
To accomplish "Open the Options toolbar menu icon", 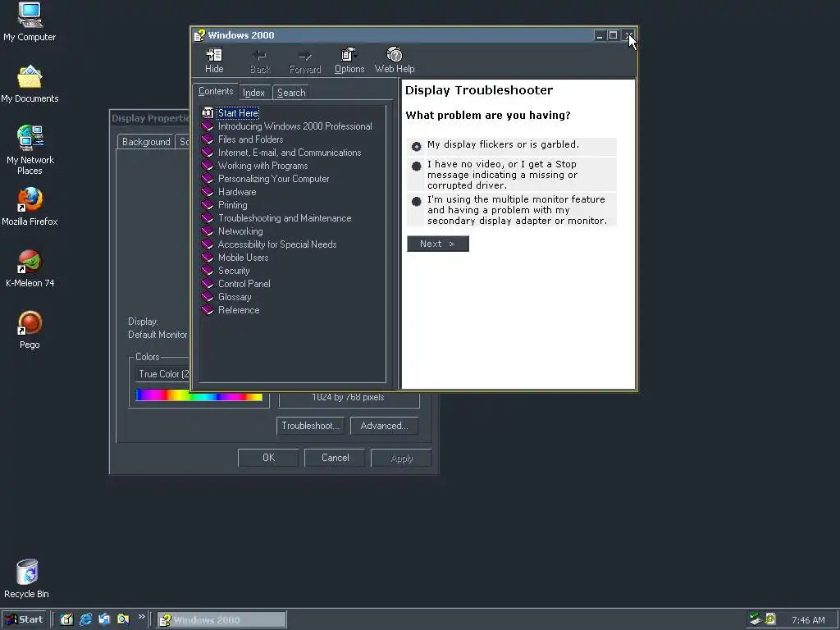I will click(349, 55).
